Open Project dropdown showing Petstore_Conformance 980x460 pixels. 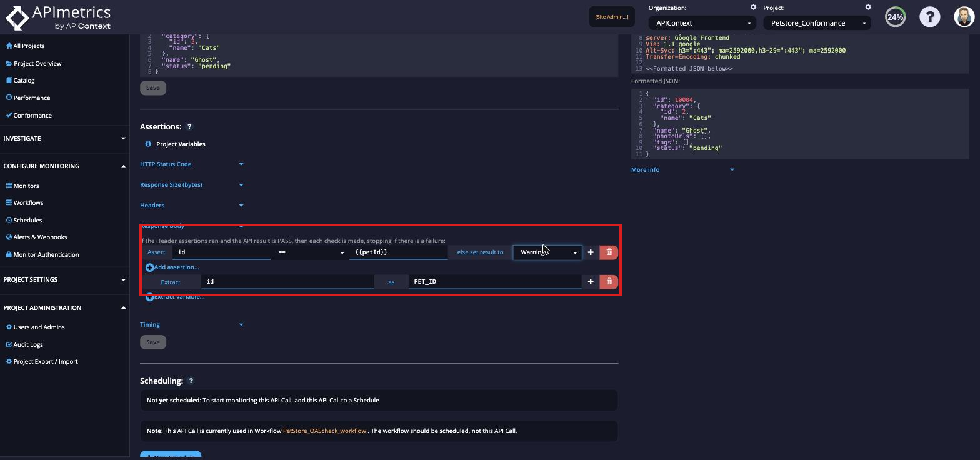point(817,23)
